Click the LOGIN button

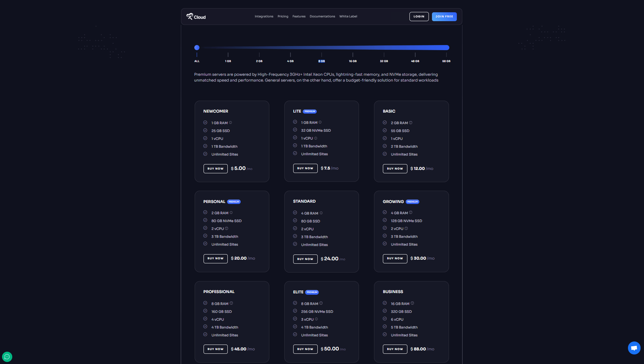click(419, 16)
